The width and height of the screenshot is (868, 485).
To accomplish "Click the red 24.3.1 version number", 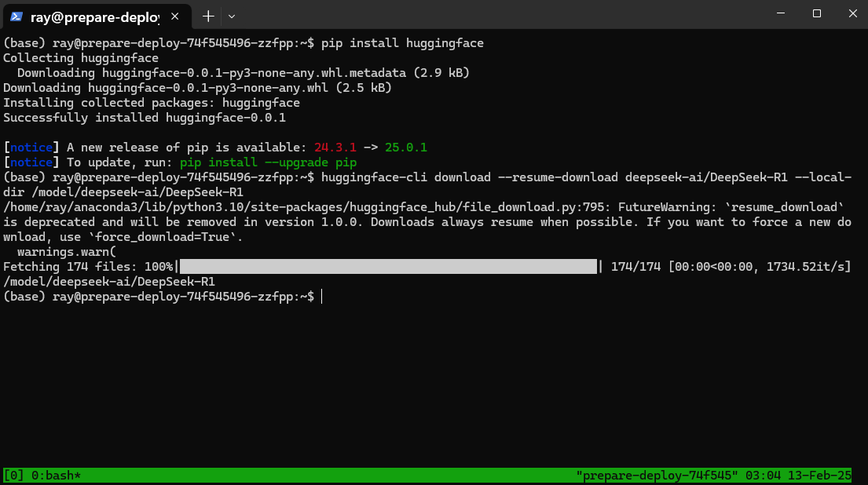I will tap(335, 148).
